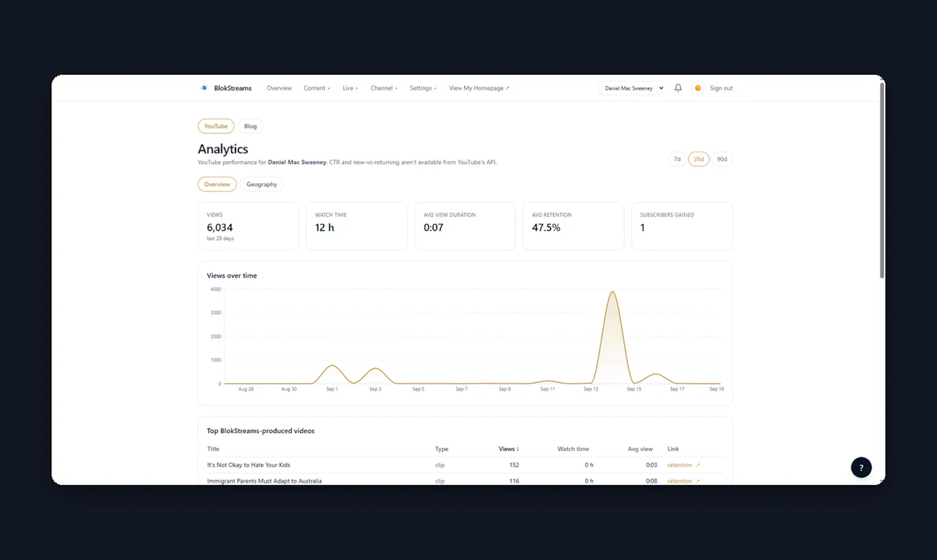Expand the Live menu
The width and height of the screenshot is (937, 560).
click(350, 88)
